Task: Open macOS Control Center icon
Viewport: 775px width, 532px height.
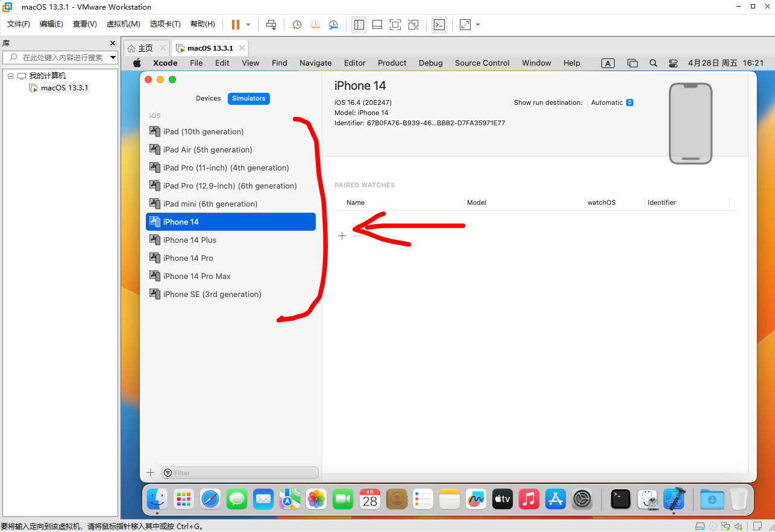Action: [673, 63]
